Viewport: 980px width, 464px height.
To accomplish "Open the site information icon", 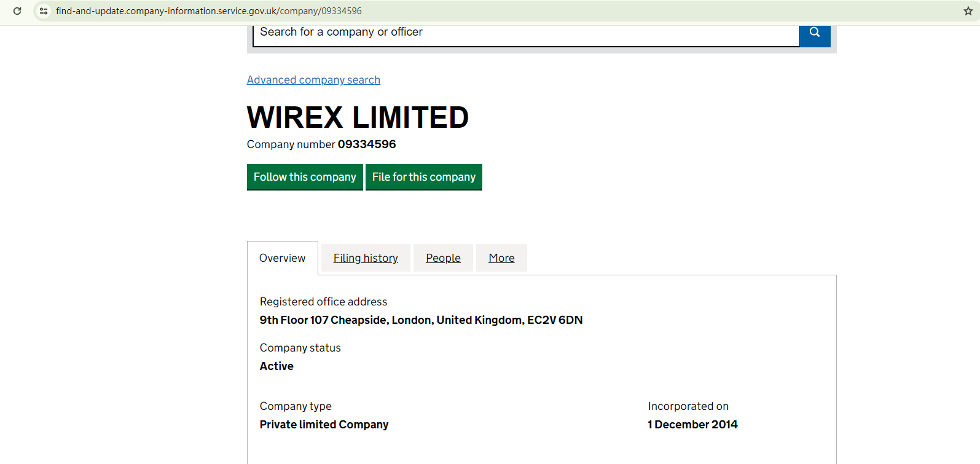I will (x=44, y=11).
